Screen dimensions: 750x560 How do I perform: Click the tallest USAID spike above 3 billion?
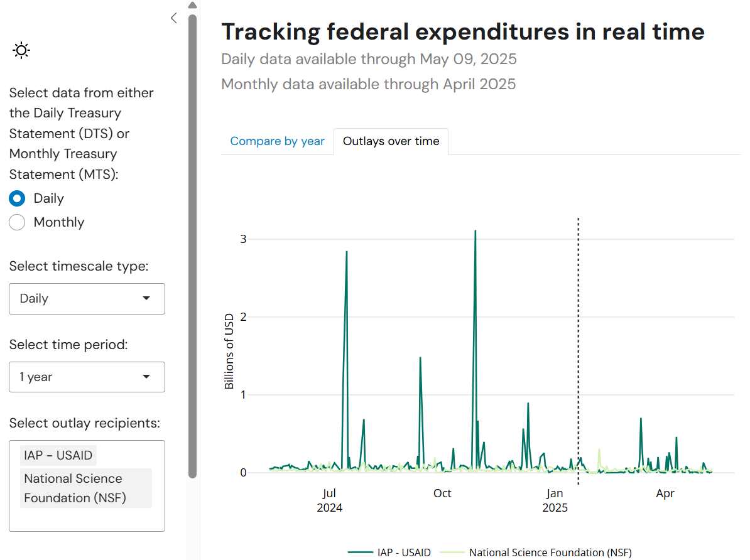[x=475, y=231]
